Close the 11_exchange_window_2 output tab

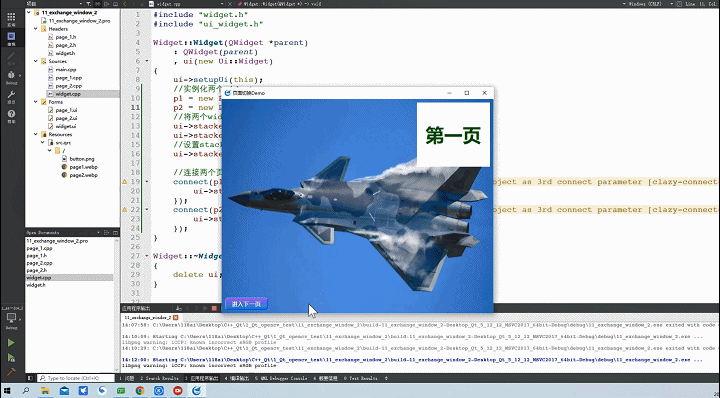click(x=175, y=318)
